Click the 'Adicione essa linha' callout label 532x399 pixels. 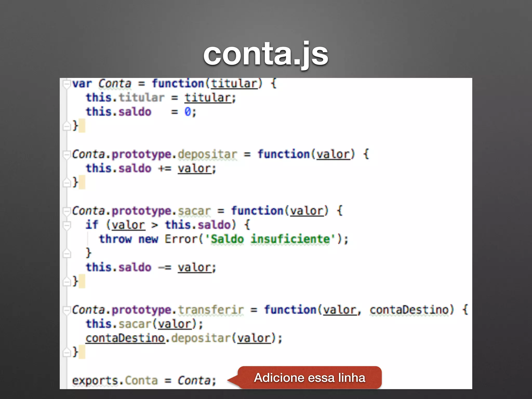point(310,378)
